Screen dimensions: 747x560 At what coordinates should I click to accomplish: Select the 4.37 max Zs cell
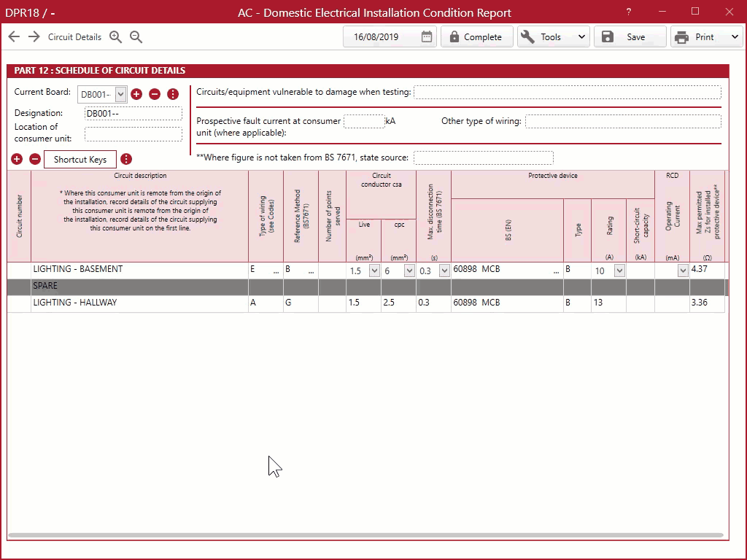(708, 270)
